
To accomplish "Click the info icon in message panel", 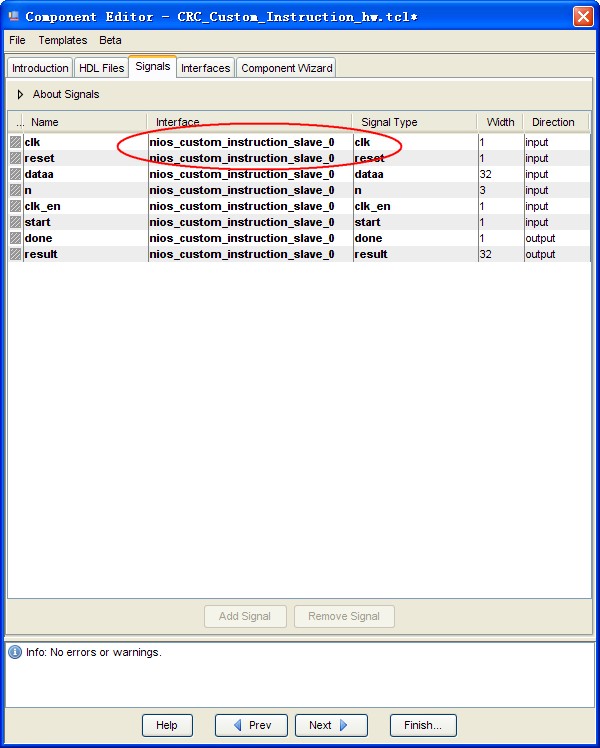I will click(15, 653).
